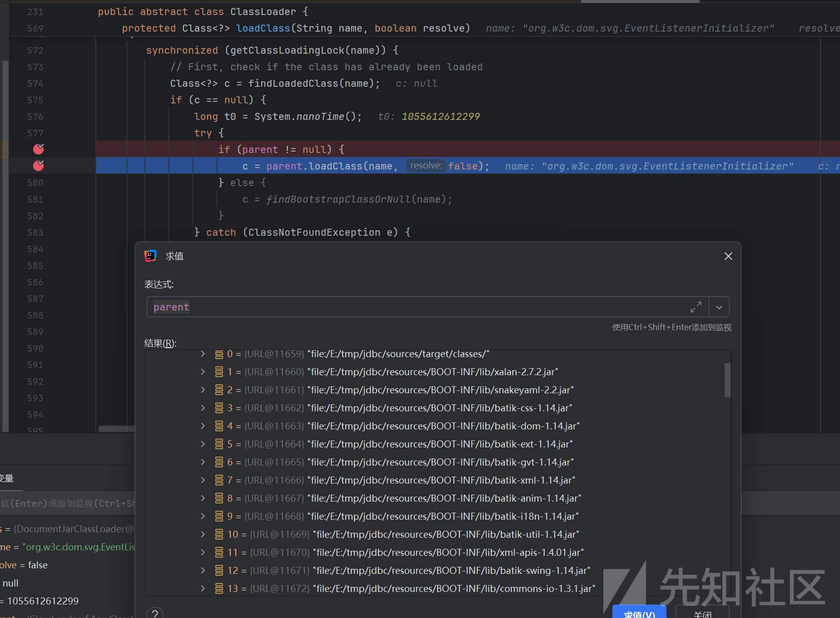
Task: Expand URL entry 6 batik-gvt-1.14.jar
Action: click(203, 462)
